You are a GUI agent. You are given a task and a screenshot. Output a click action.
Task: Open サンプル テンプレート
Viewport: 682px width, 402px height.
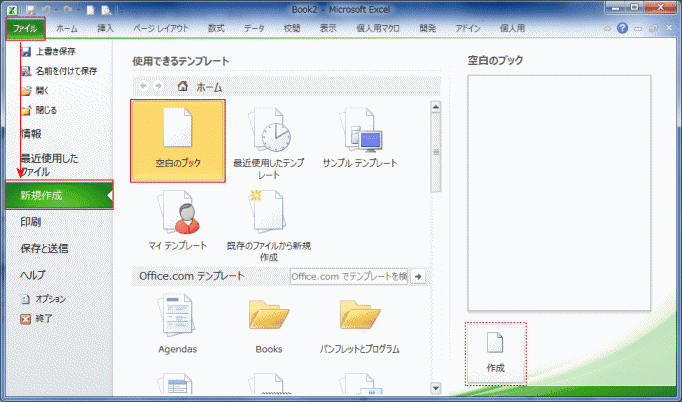tap(360, 138)
